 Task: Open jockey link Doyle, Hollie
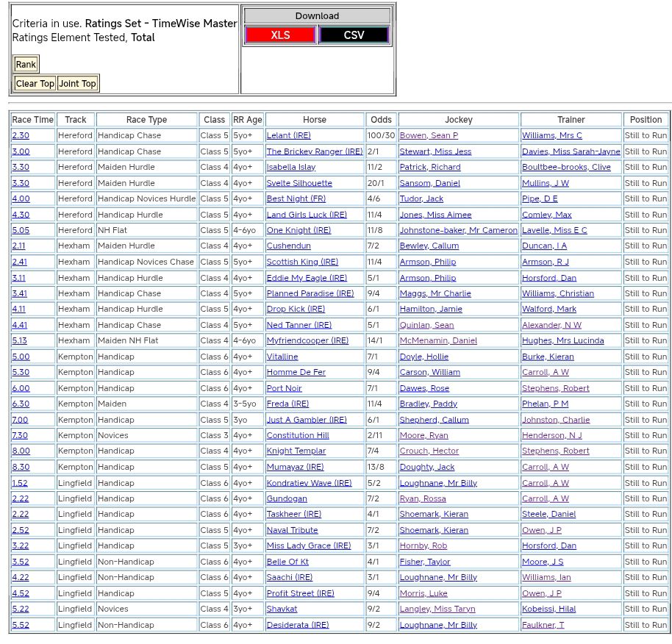[423, 357]
